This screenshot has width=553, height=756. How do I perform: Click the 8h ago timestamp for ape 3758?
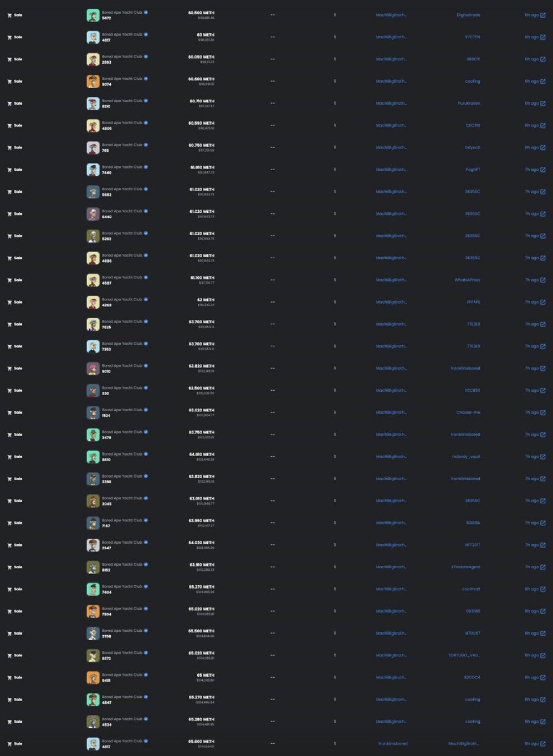[531, 634]
